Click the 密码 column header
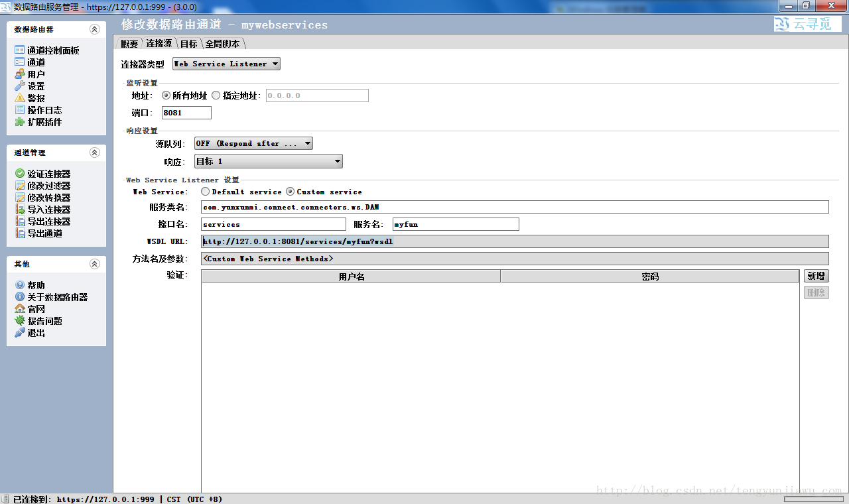The image size is (849, 504). click(650, 276)
